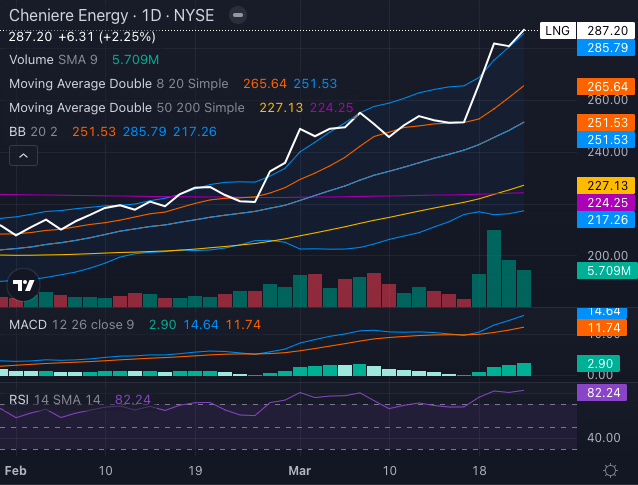The image size is (638, 485).
Task: Click the Feb date on time axis
Action: coord(16,470)
